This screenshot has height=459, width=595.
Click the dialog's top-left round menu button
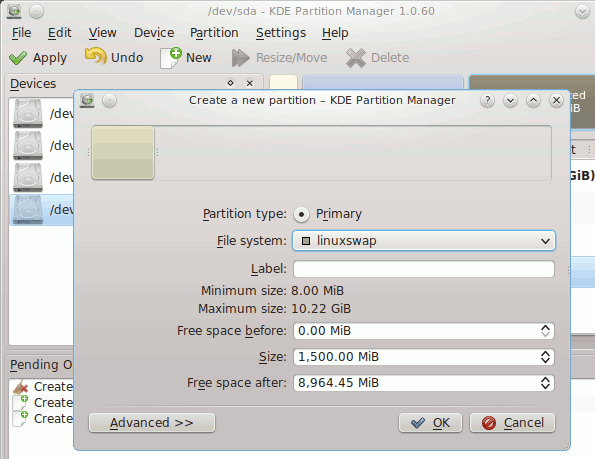pos(109,101)
